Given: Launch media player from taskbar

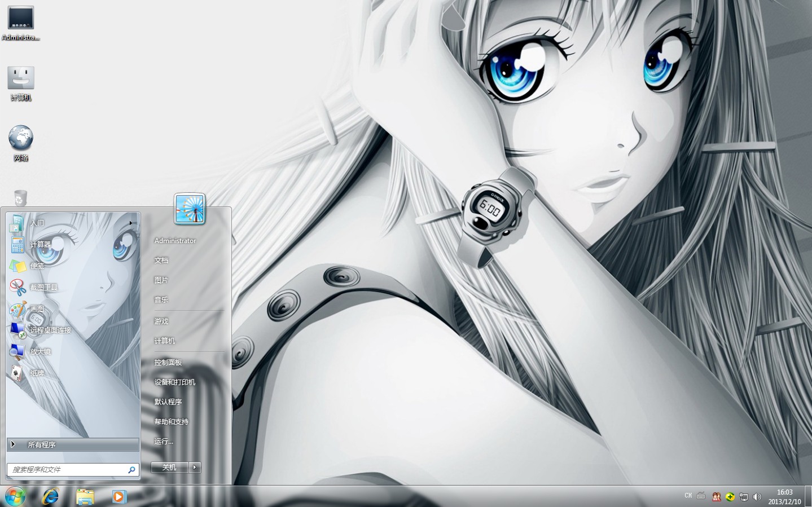Looking at the screenshot, I should (118, 496).
